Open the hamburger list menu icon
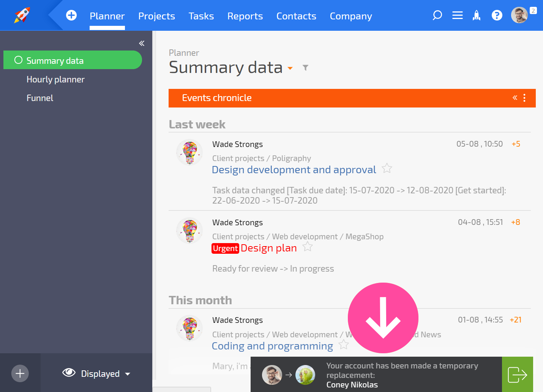The image size is (543, 392). tap(458, 15)
